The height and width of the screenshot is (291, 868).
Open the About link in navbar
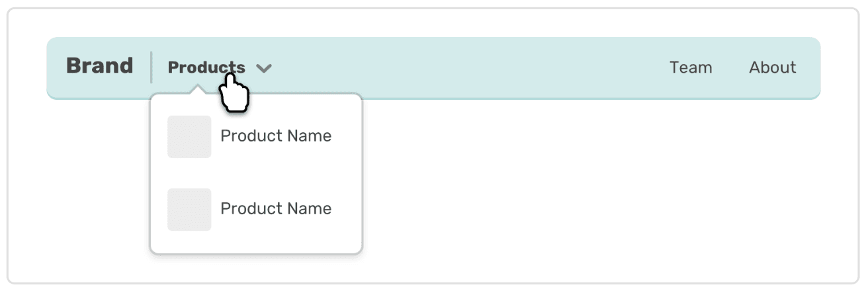(x=772, y=67)
